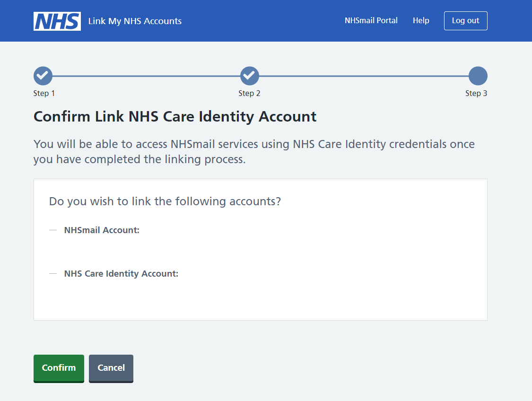Click the dash bullet beside NHS Care Identity Account
Screen dimensions: 532x401
53,274
